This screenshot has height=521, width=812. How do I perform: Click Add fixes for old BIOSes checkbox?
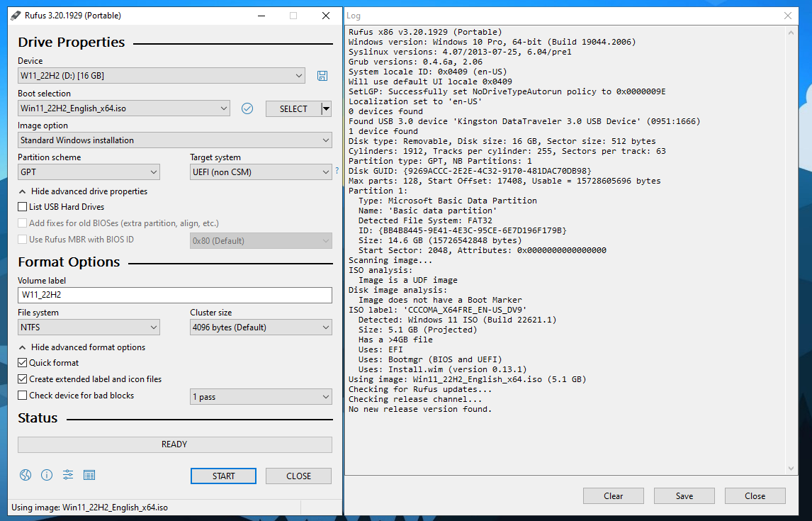click(22, 223)
